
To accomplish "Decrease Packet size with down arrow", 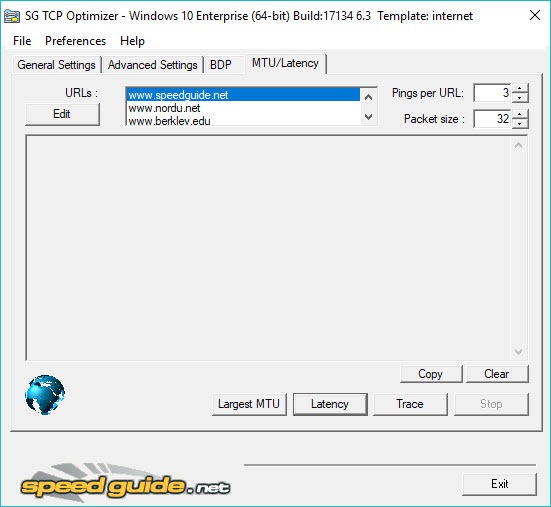I will click(520, 124).
